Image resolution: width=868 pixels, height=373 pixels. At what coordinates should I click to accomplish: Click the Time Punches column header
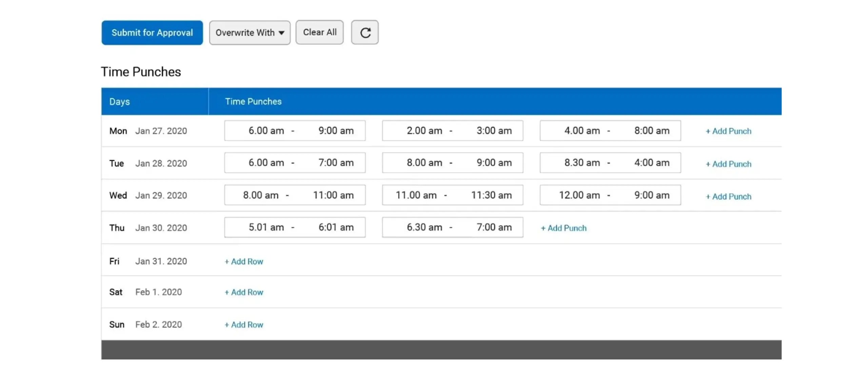click(x=253, y=101)
